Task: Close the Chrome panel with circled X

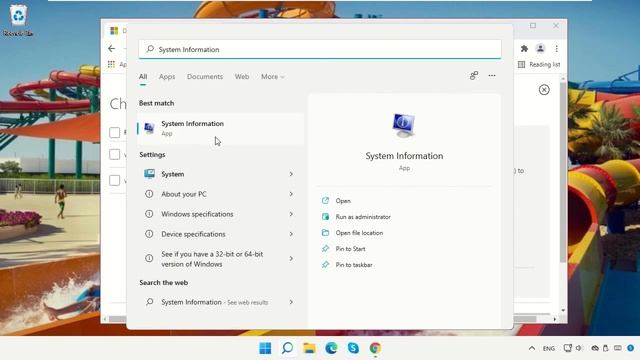Action: click(544, 90)
